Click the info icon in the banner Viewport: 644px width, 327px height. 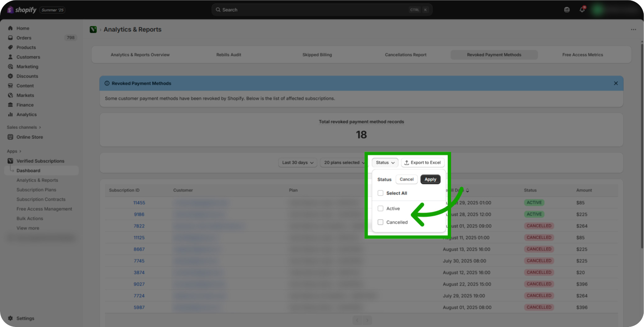(x=107, y=83)
